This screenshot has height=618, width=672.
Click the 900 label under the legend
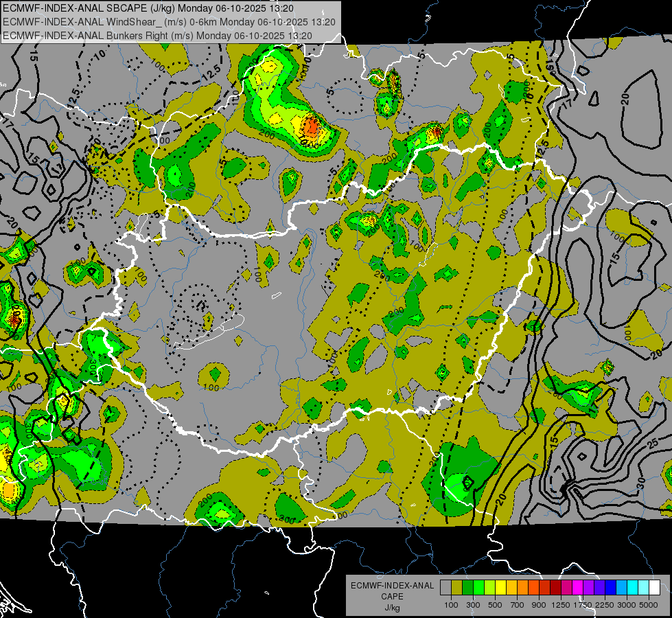[539, 605]
